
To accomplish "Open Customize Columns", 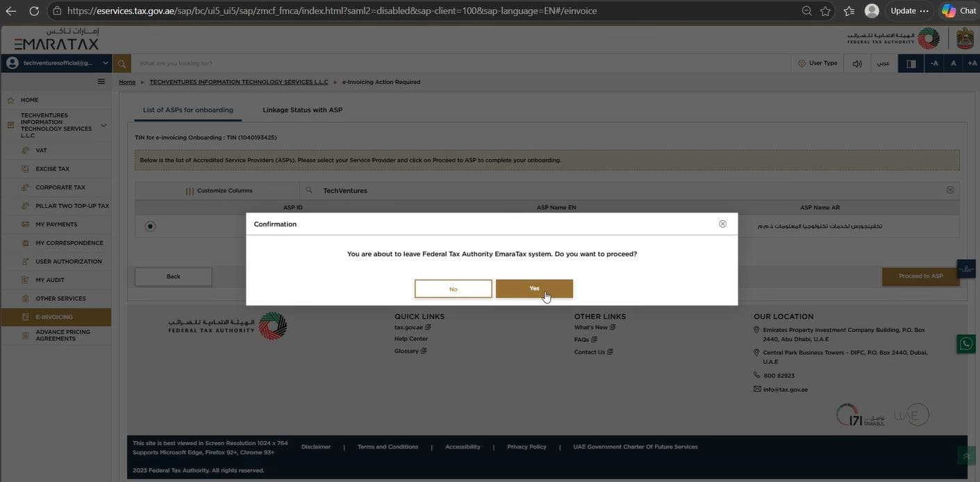I will [219, 191].
